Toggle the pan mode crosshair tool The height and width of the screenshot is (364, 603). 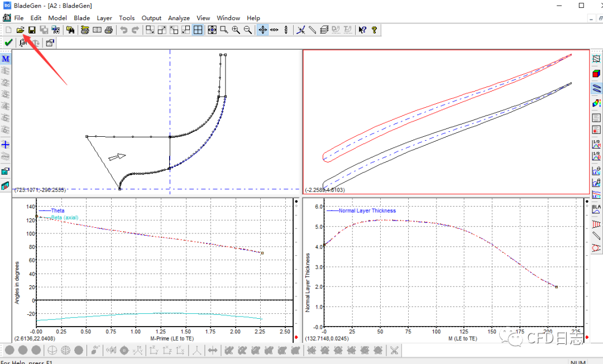pos(262,30)
